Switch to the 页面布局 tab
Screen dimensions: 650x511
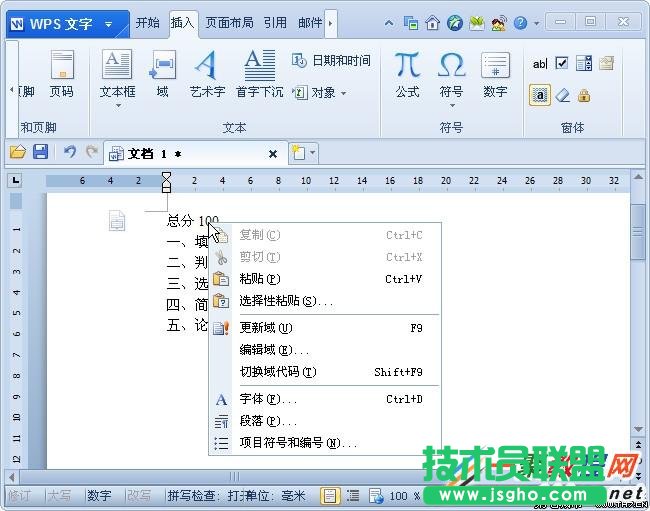pos(229,23)
